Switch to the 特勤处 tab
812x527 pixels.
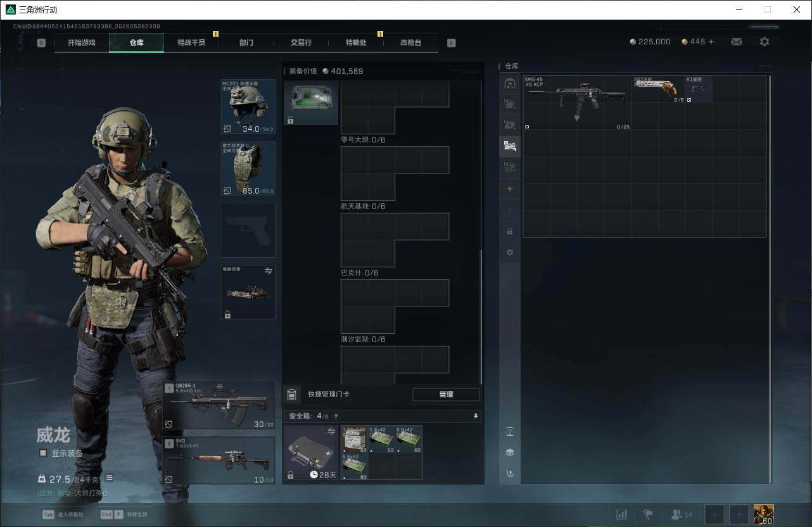(356, 42)
